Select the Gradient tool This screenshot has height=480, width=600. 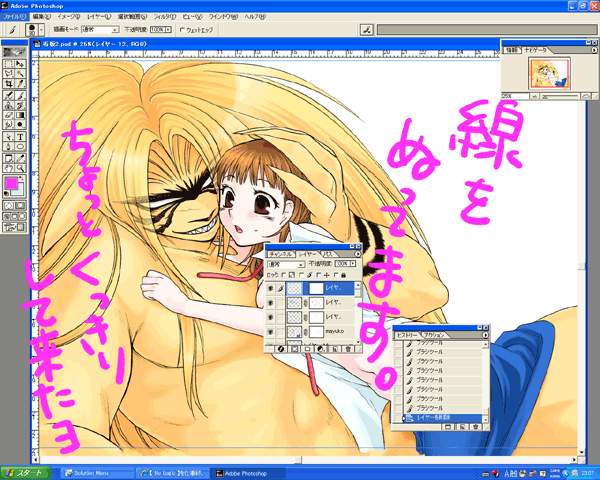(x=20, y=115)
